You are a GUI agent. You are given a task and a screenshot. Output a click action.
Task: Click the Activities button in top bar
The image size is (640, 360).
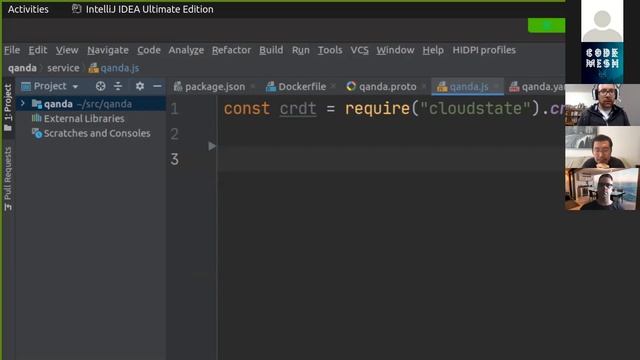coord(28,9)
